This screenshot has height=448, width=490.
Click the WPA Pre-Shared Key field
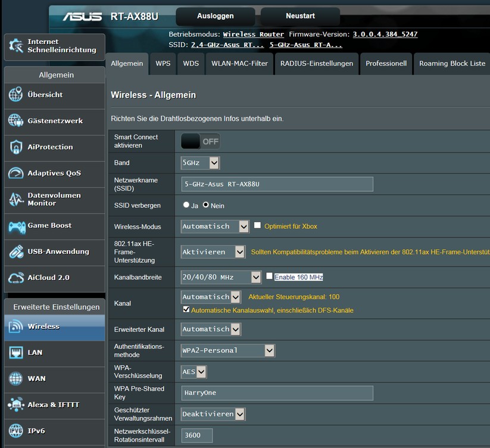coord(277,393)
